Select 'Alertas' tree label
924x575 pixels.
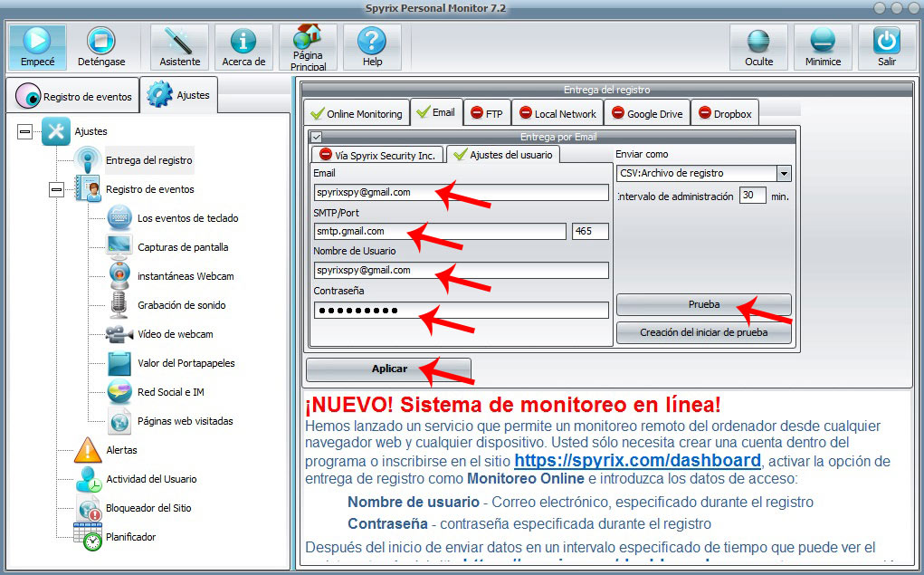[121, 450]
